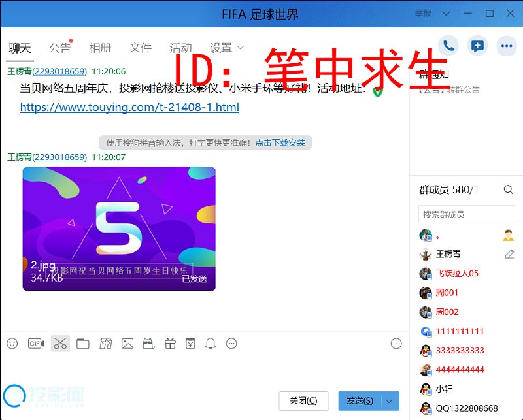
Task: Click the 点击下载安装 link
Action: tap(280, 142)
